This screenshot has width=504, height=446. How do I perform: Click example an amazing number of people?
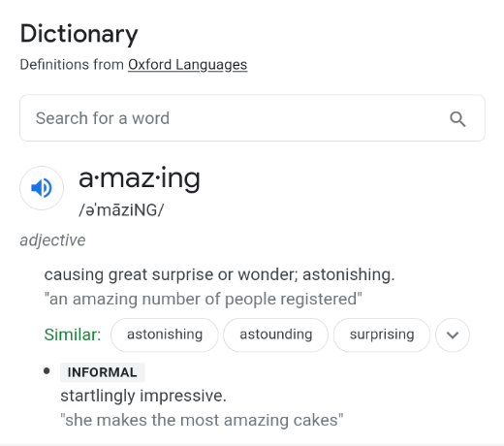(x=203, y=299)
